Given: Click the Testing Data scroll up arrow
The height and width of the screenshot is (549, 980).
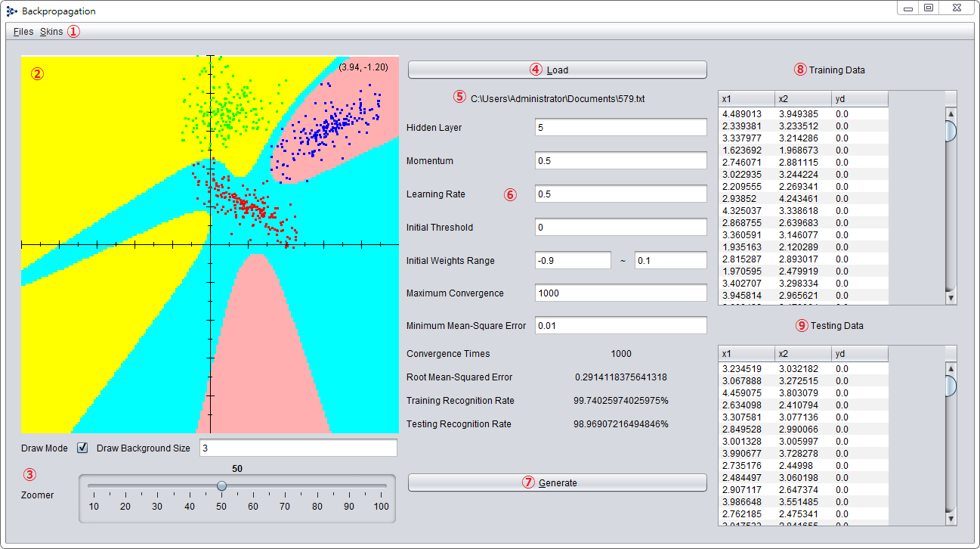Looking at the screenshot, I should tap(951, 368).
